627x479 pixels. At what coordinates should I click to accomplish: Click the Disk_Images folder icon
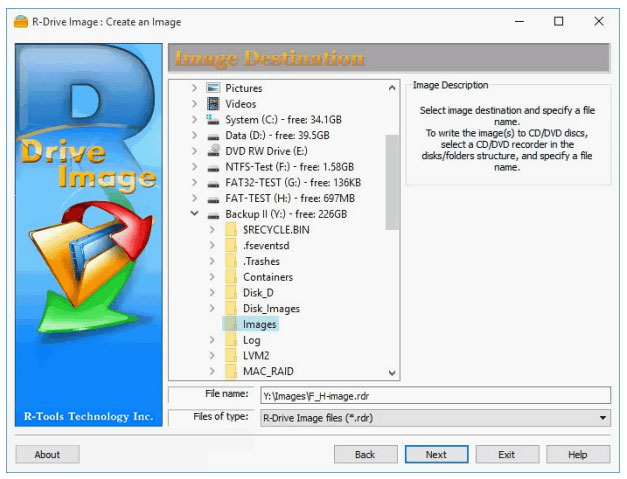pyautogui.click(x=231, y=308)
